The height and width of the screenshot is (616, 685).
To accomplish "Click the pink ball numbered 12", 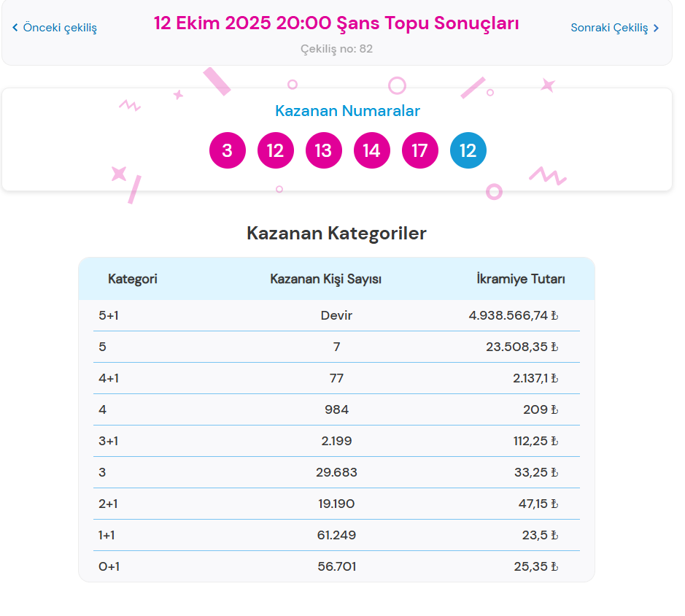I will [275, 150].
